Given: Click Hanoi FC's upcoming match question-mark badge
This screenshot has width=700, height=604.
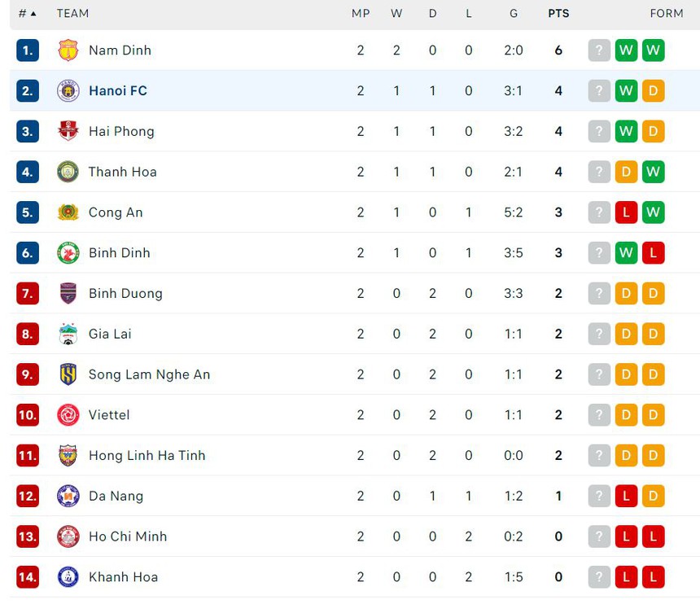Looking at the screenshot, I should [x=599, y=90].
